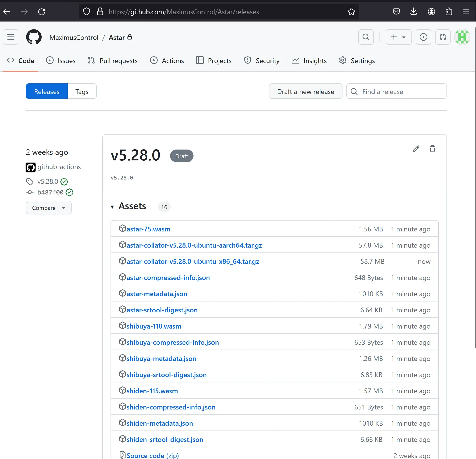Viewport: 476px width, 459px height.
Task: Click the verified badge next to commit b487f00
Action: 69,192
